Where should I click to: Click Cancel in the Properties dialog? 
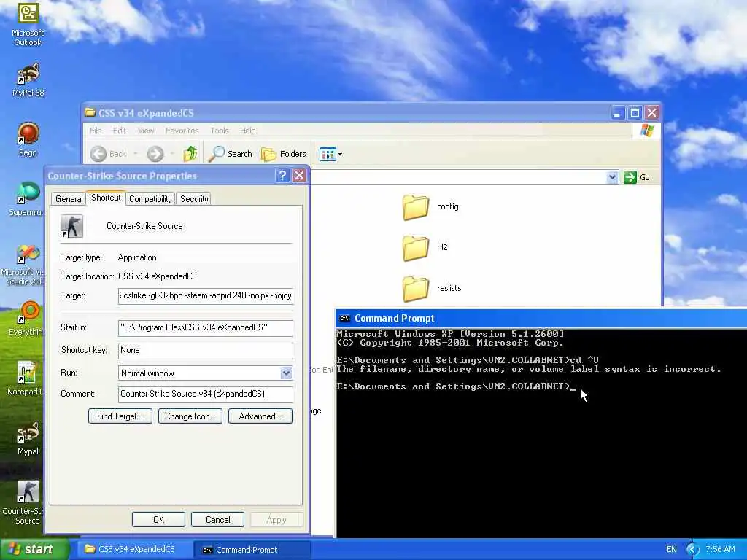pyautogui.click(x=217, y=519)
